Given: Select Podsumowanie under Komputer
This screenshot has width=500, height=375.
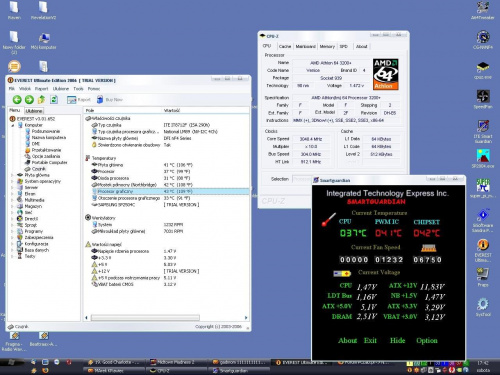Looking at the screenshot, I should [x=46, y=131].
